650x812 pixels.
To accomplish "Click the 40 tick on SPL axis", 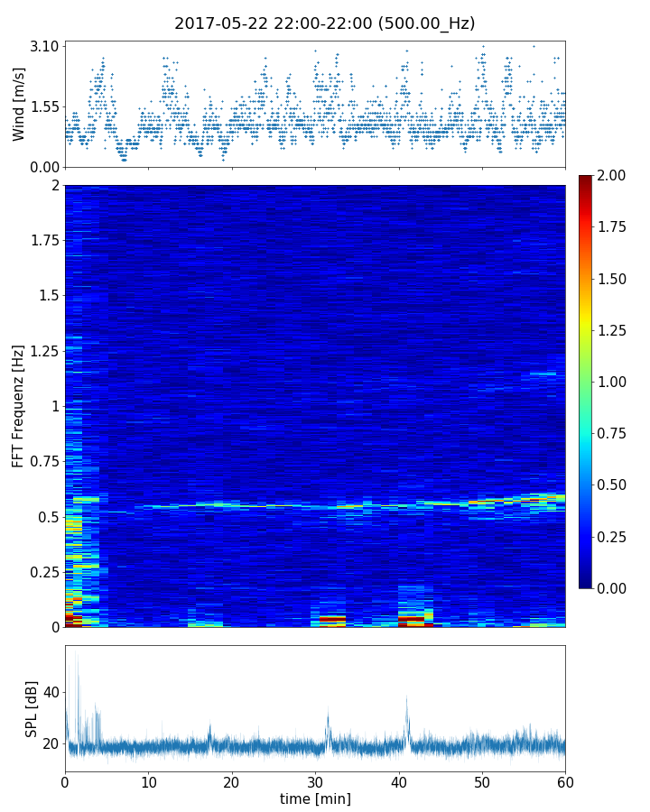I will tap(51, 692).
